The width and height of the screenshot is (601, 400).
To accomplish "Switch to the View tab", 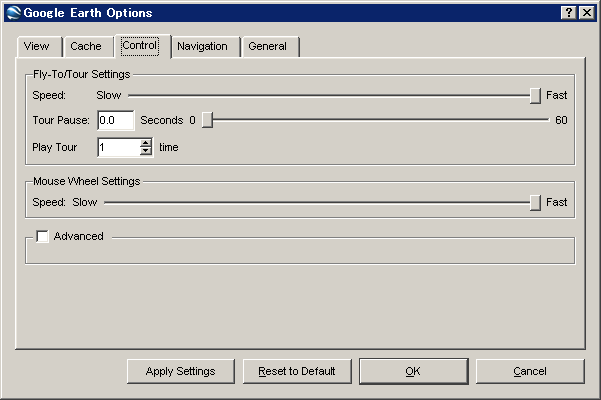I will point(36,46).
